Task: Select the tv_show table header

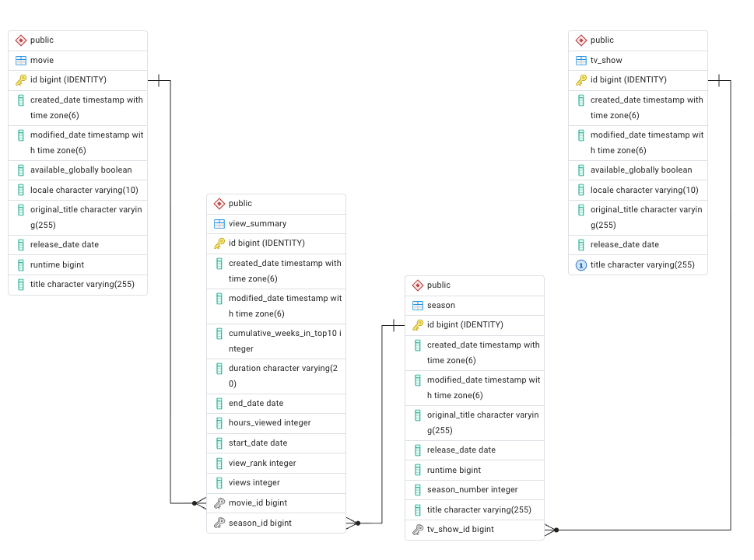Action: (637, 60)
